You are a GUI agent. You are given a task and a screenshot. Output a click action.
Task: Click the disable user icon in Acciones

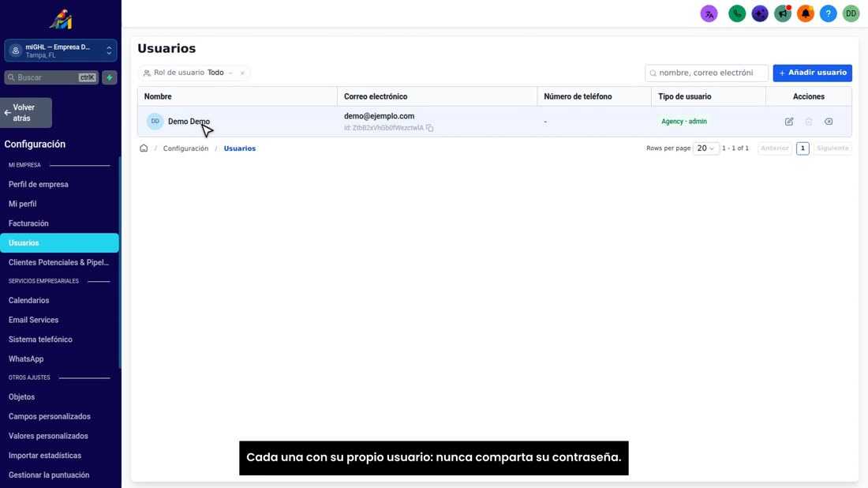click(828, 122)
